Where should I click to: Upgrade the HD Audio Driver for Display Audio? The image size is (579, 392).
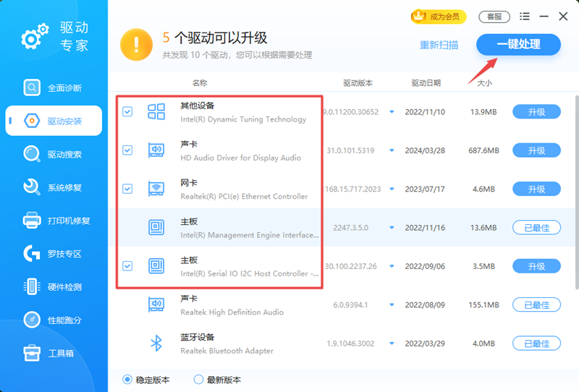[536, 150]
